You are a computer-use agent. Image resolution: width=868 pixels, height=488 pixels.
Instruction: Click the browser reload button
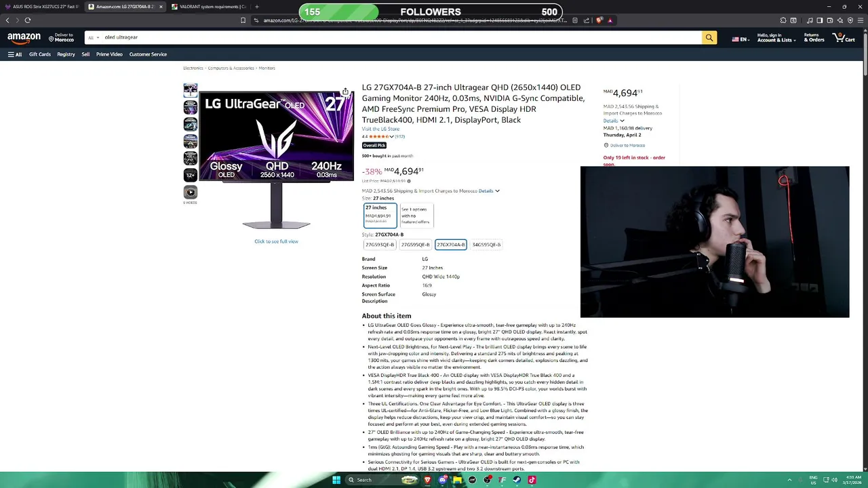tap(28, 20)
